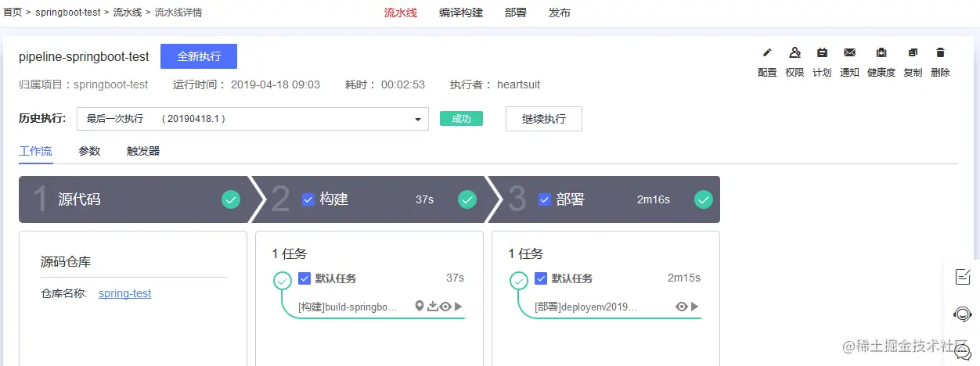Screen dimensions: 980x366
Task: Go to 首页 breadcrumb
Action: pos(13,13)
